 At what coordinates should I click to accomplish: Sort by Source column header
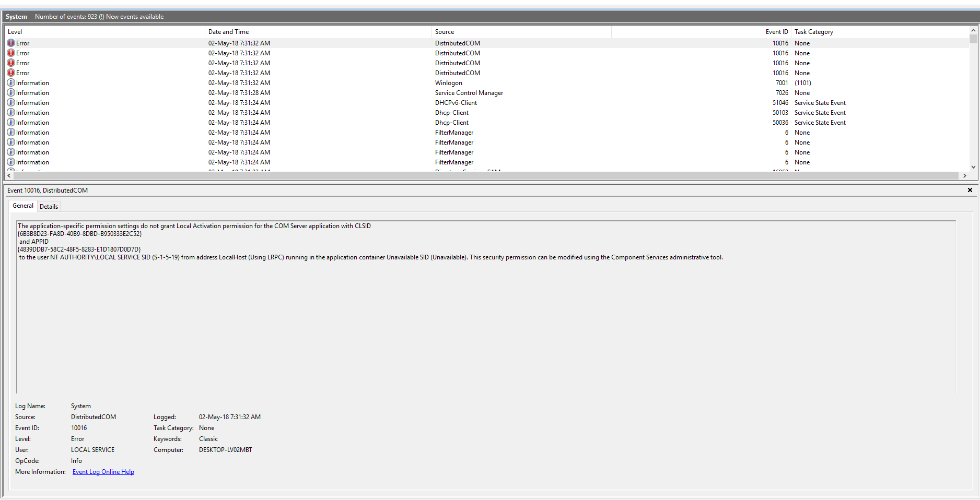click(521, 32)
